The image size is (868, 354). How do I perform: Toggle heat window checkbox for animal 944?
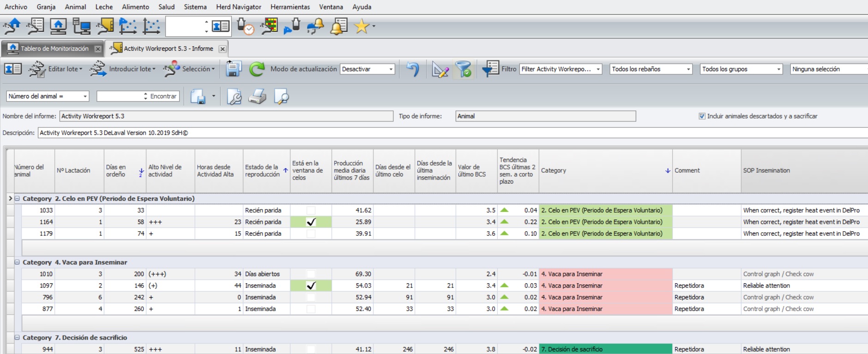coord(311,349)
